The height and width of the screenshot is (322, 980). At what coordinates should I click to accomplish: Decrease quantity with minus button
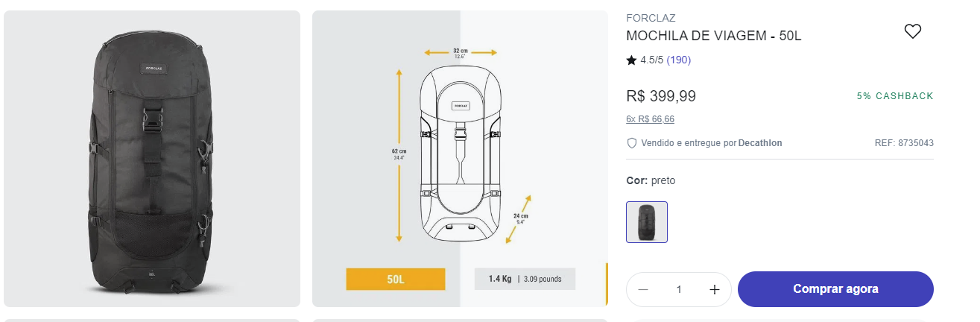pyautogui.click(x=643, y=289)
